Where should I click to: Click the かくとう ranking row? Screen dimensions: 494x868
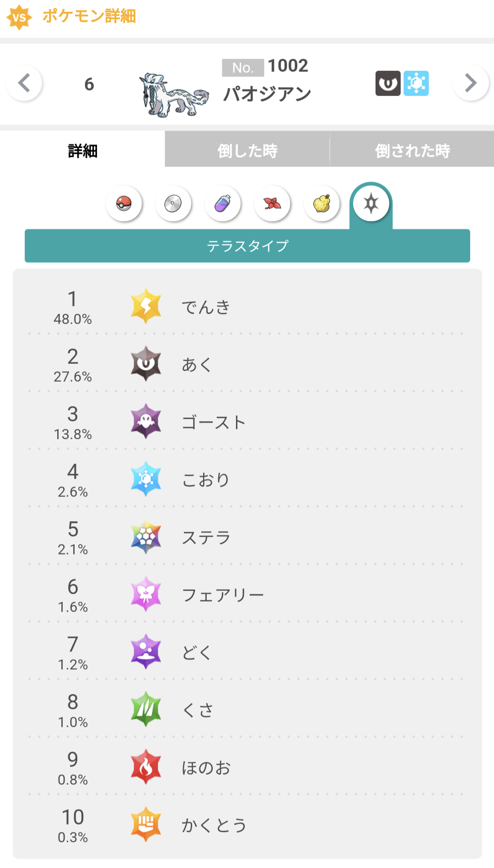(x=247, y=825)
